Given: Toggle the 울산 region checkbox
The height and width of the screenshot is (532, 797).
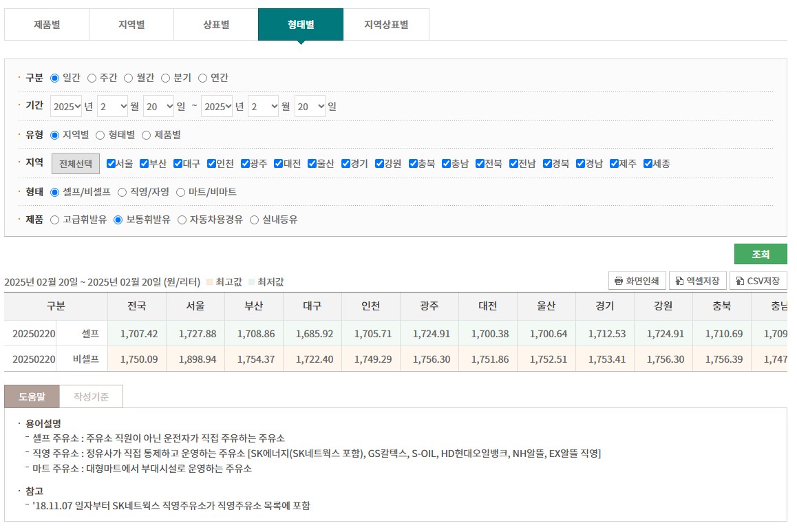Looking at the screenshot, I should click(x=312, y=164).
